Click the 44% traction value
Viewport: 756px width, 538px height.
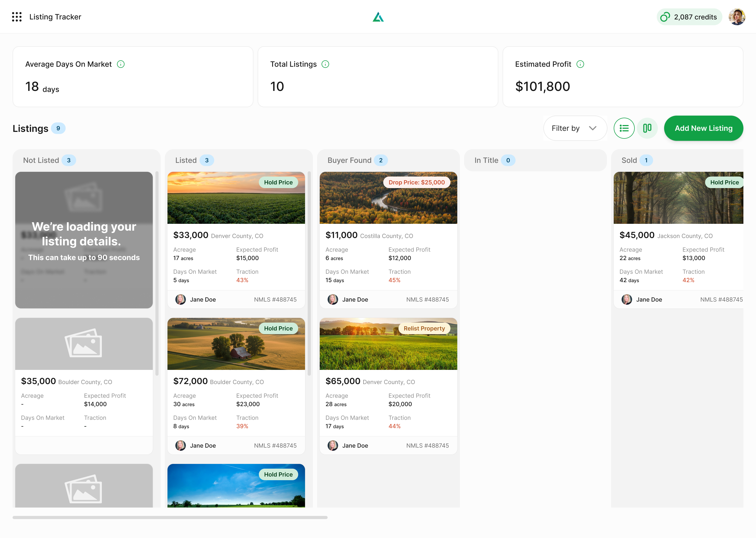(x=394, y=426)
